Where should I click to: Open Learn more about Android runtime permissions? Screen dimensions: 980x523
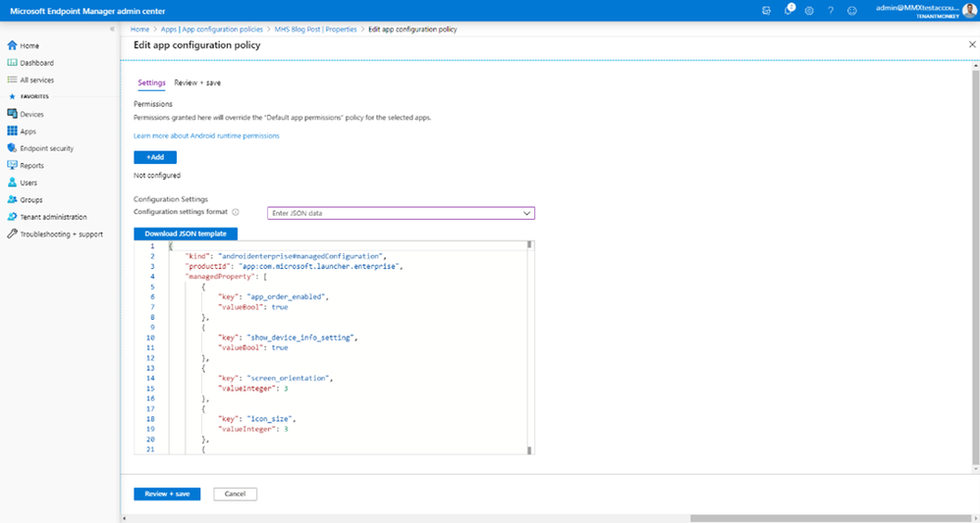click(206, 135)
